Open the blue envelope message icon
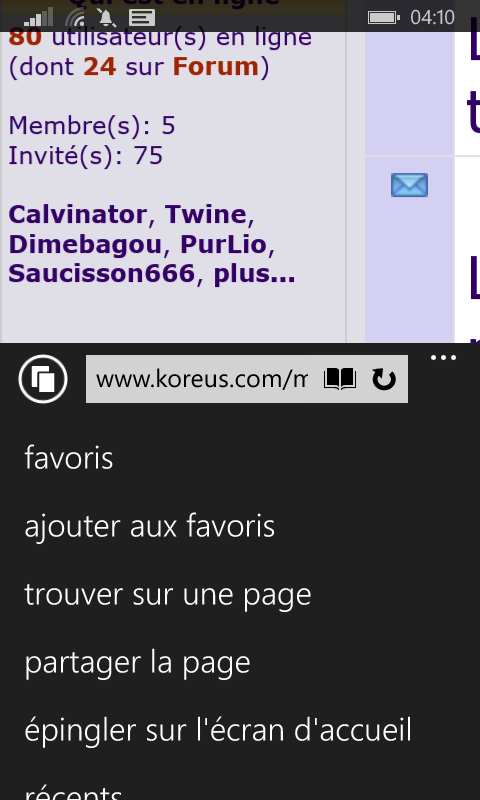This screenshot has height=800, width=480. (x=409, y=185)
